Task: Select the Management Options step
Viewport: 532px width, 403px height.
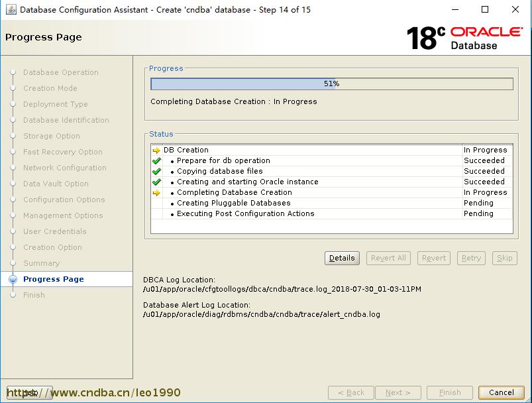Action: tap(63, 215)
